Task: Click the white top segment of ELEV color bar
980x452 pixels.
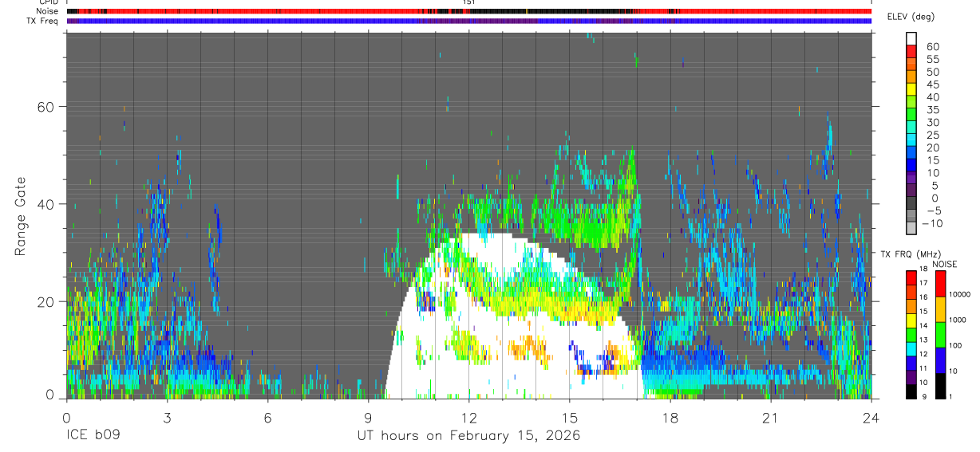Action: 911,37
